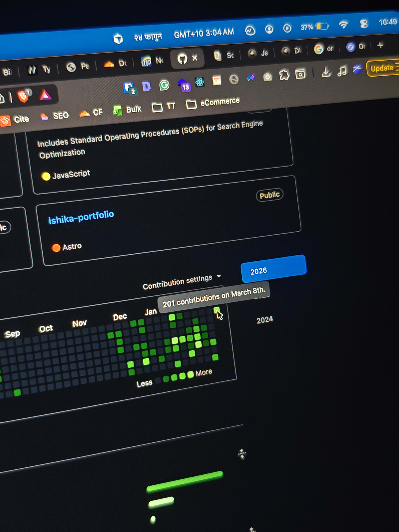Viewport: 399px width, 532px height.
Task: Open the Bulk bookmark
Action: [127, 110]
